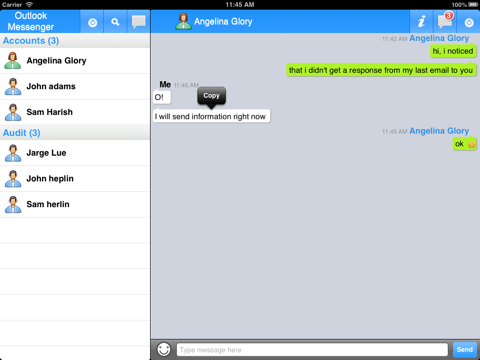Tap the 'O!' message bubble
This screenshot has height=360, width=480.
162,97
